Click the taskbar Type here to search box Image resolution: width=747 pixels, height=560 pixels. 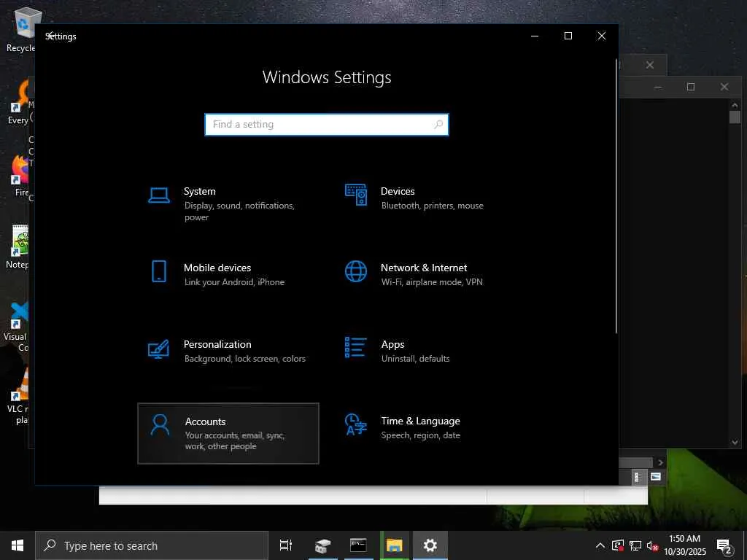(x=152, y=545)
